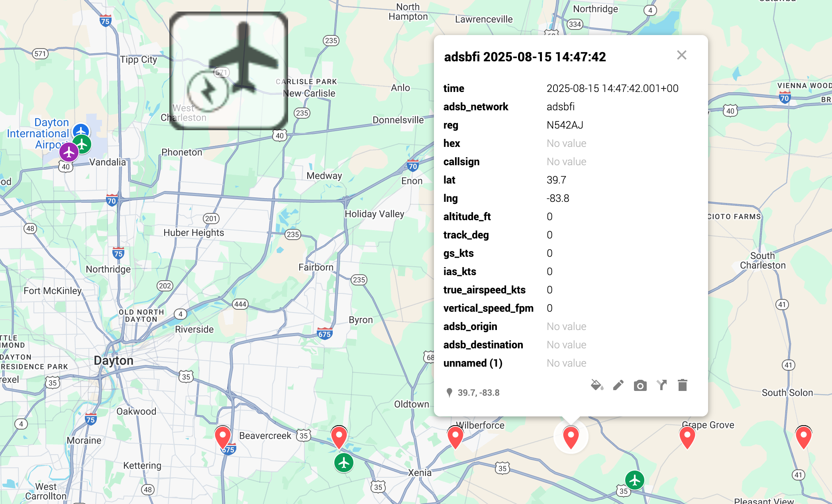Click the paint bucket style icon
The height and width of the screenshot is (504, 832).
point(597,385)
